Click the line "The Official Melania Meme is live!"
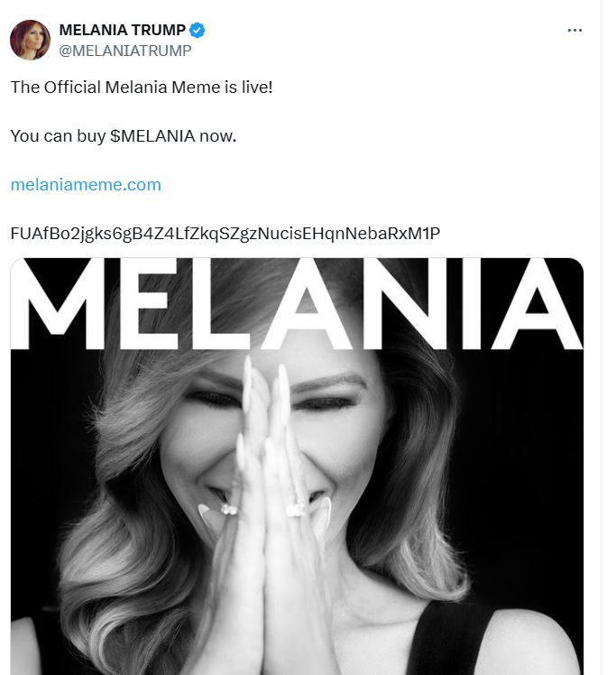 [x=141, y=88]
